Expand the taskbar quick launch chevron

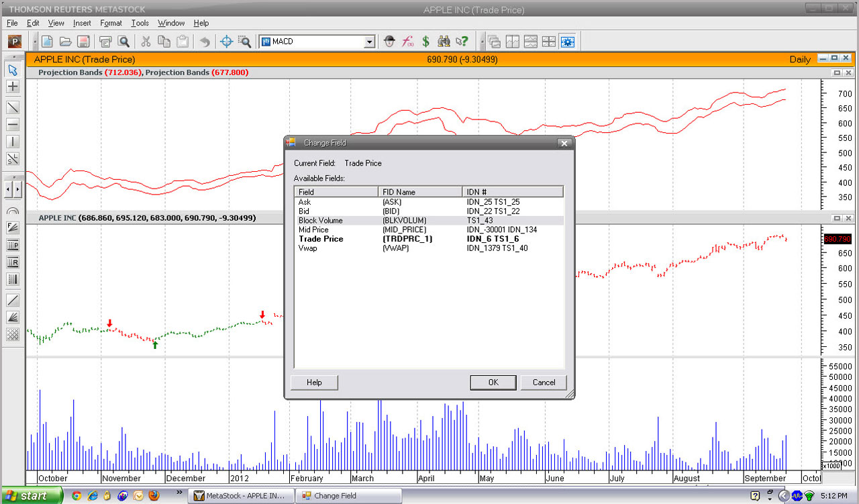pyautogui.click(x=180, y=493)
